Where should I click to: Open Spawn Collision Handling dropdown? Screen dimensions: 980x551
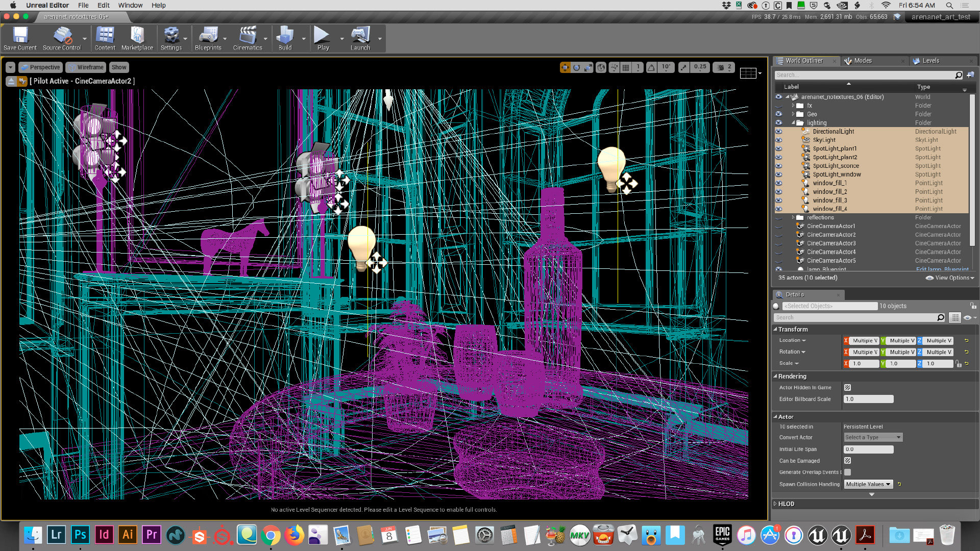868,484
